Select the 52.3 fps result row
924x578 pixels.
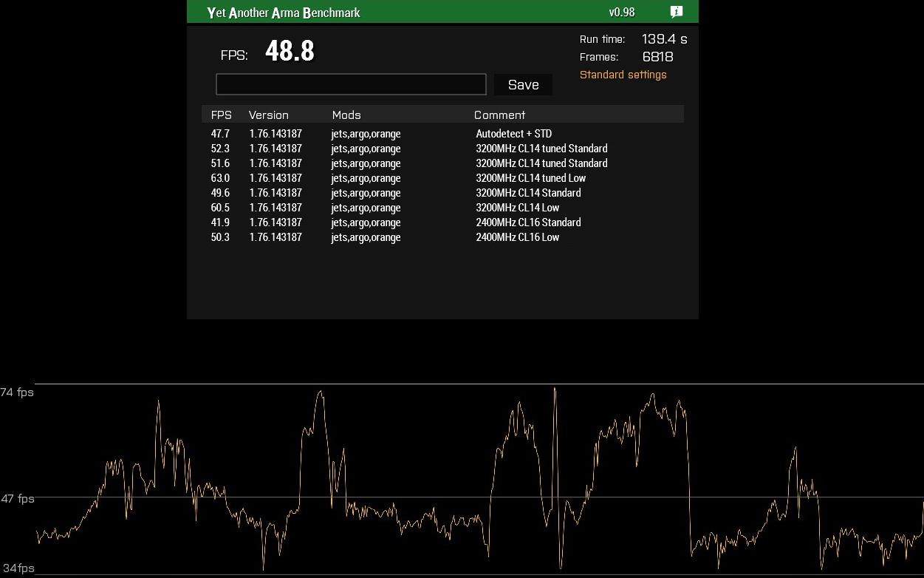(442, 149)
